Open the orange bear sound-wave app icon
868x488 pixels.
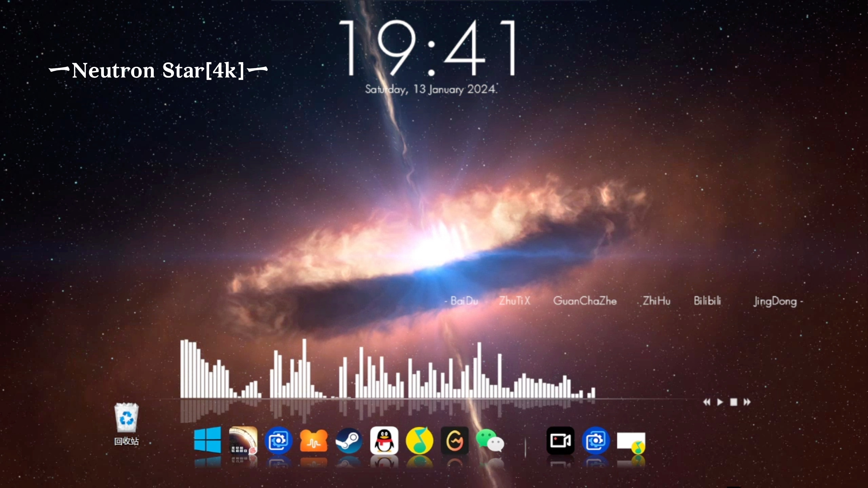pyautogui.click(x=313, y=441)
